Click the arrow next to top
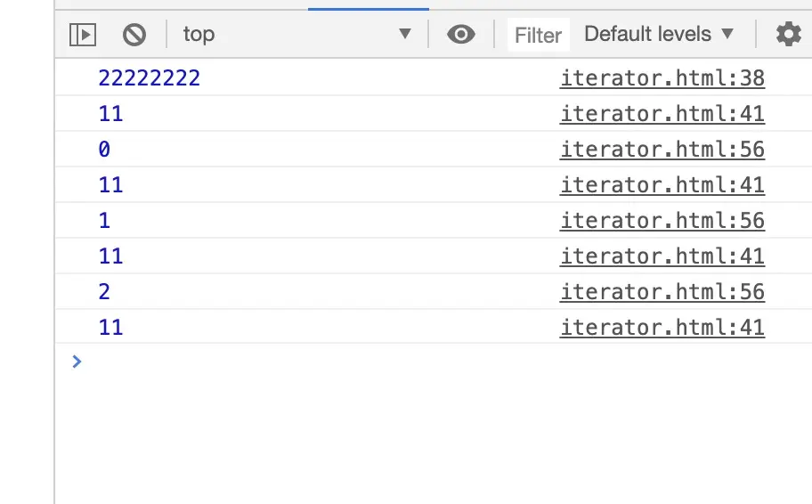812x504 pixels. (405, 34)
